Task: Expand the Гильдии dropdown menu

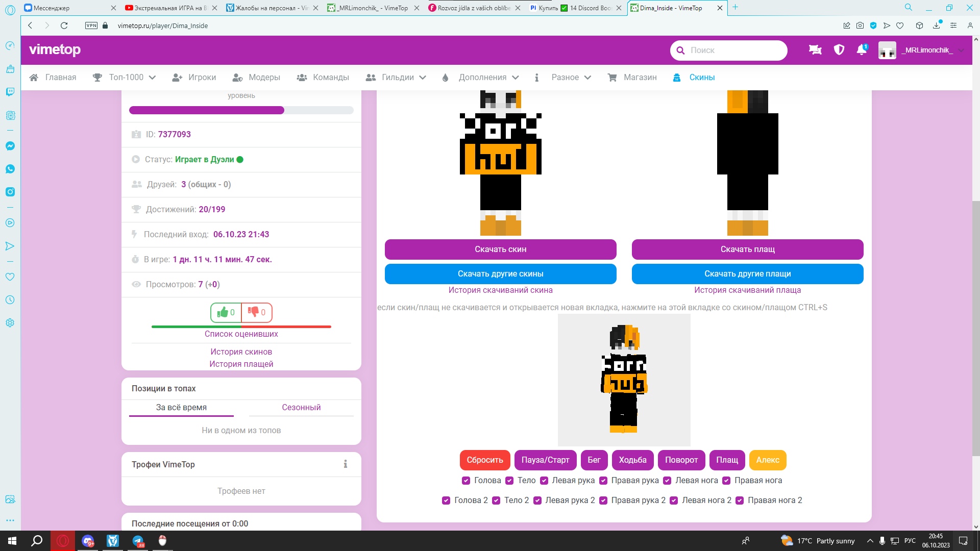Action: [397, 78]
